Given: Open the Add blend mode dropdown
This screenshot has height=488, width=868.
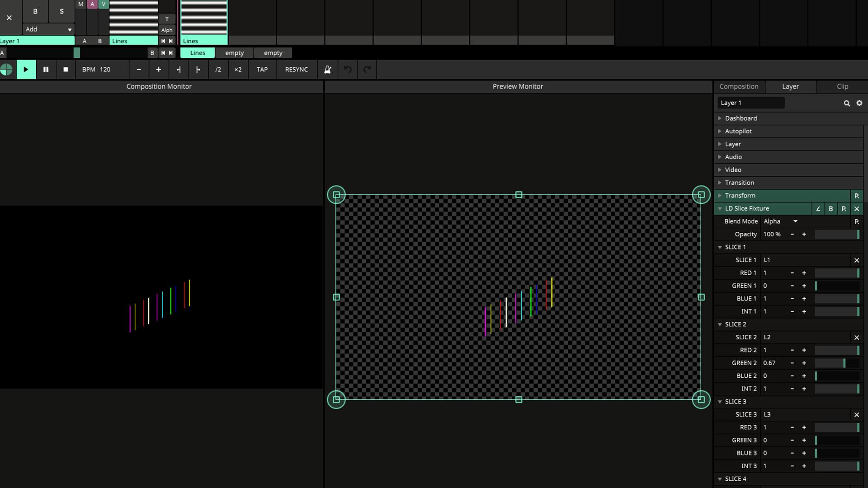Looking at the screenshot, I should (x=48, y=29).
